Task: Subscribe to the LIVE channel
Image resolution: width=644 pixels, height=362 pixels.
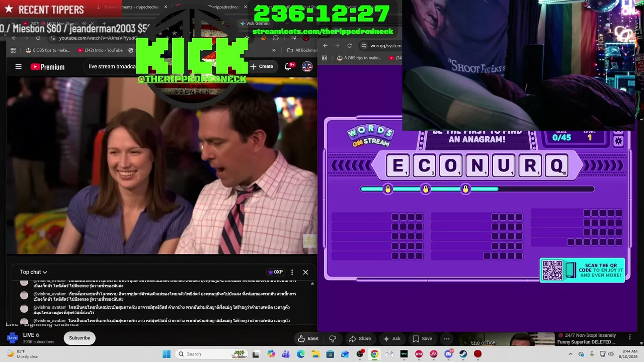Action: click(79, 338)
